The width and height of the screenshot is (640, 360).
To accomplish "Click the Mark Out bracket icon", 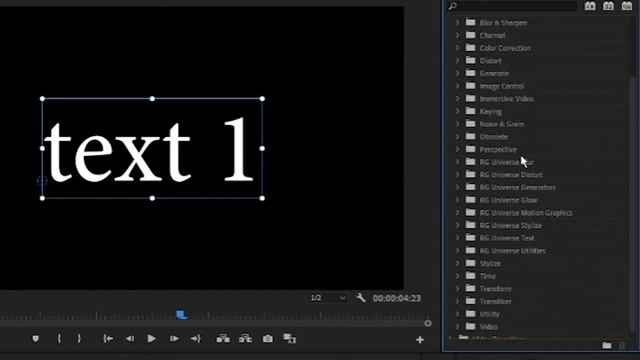I will [x=79, y=339].
